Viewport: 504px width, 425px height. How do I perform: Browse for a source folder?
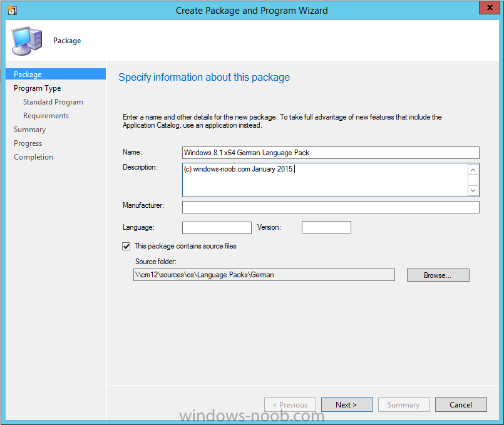(438, 275)
